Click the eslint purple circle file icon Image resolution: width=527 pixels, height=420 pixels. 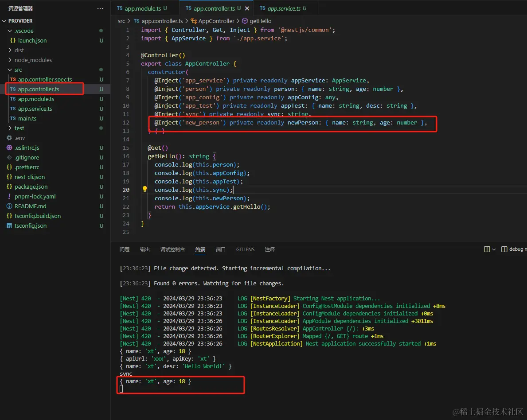point(9,148)
